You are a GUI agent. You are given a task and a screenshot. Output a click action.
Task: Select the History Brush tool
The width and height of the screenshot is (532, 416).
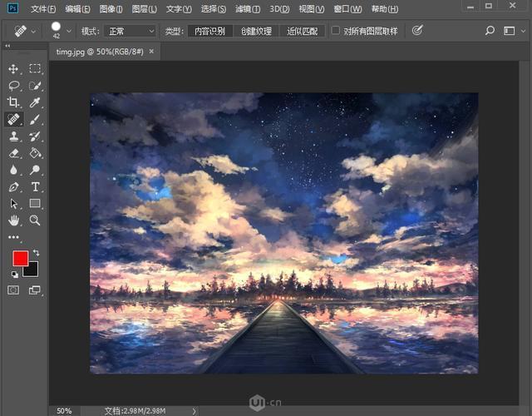pyautogui.click(x=35, y=136)
